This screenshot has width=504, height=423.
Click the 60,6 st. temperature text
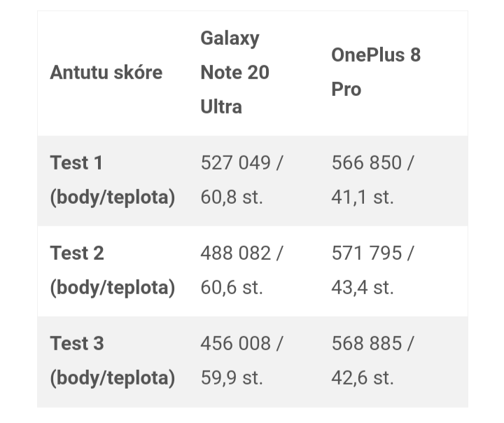232,287
